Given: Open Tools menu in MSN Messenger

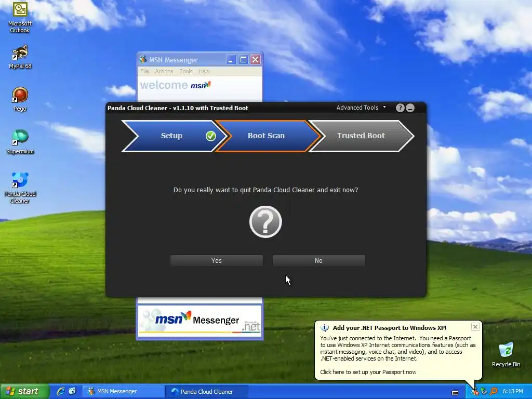Looking at the screenshot, I should click(x=185, y=71).
